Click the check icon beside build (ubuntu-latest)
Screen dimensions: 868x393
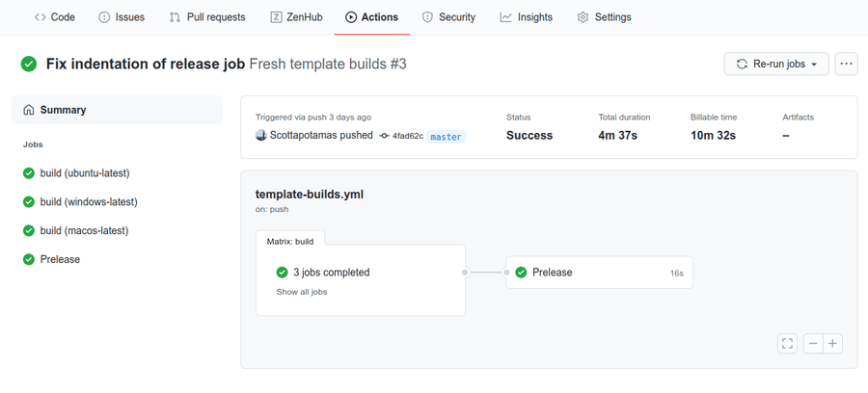point(29,173)
